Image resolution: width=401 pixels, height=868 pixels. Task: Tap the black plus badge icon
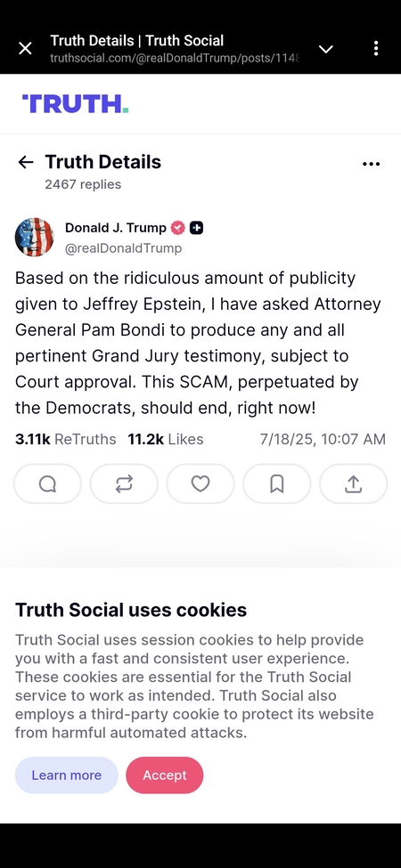pyautogui.click(x=196, y=228)
